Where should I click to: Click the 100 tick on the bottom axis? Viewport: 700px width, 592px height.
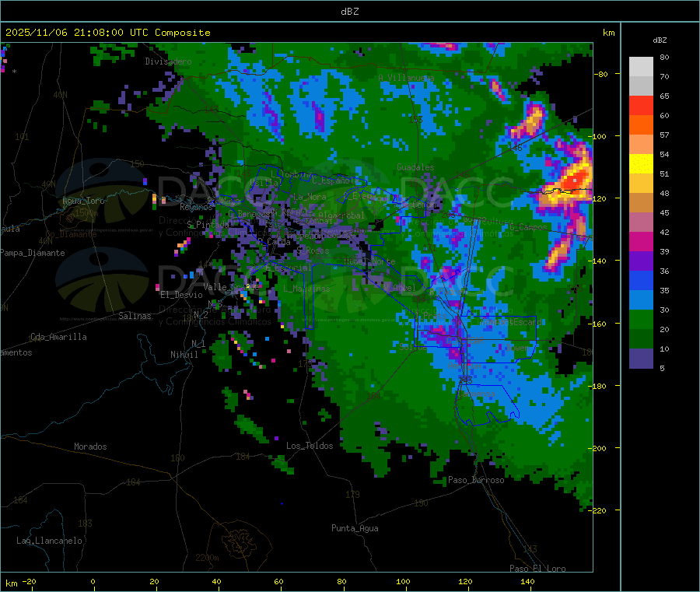403,581
